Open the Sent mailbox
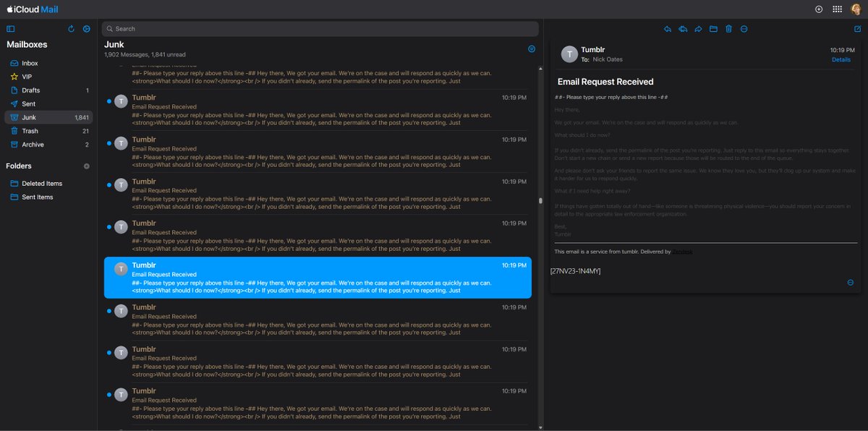 click(x=48, y=104)
